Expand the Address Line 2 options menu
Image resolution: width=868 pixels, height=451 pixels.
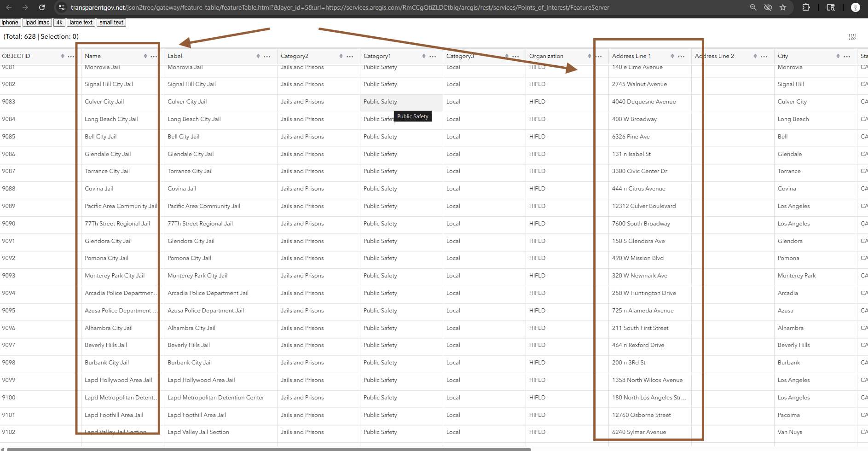[764, 56]
